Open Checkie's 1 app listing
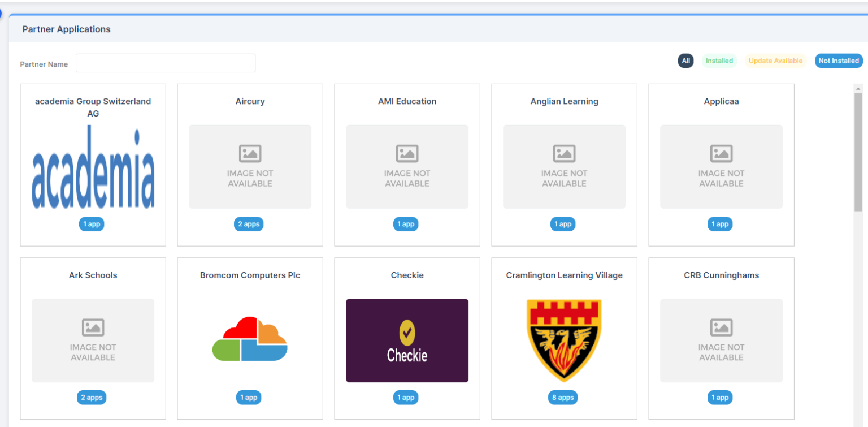Viewport: 868px width, 427px height. click(x=406, y=398)
